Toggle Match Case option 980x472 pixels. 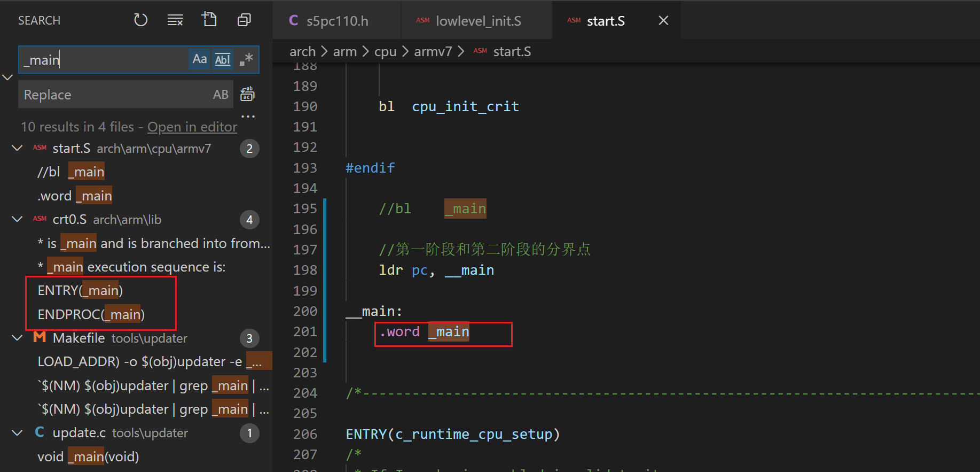coord(200,59)
